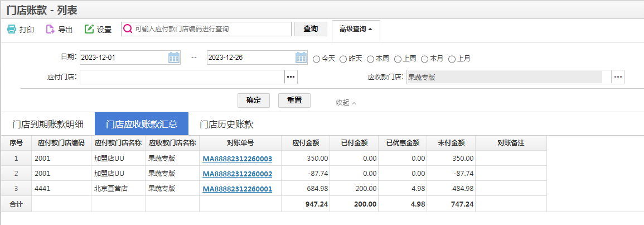The width and height of the screenshot is (644, 225).
Task: Click the 应付款门店名称 column header
Action: pos(118,143)
